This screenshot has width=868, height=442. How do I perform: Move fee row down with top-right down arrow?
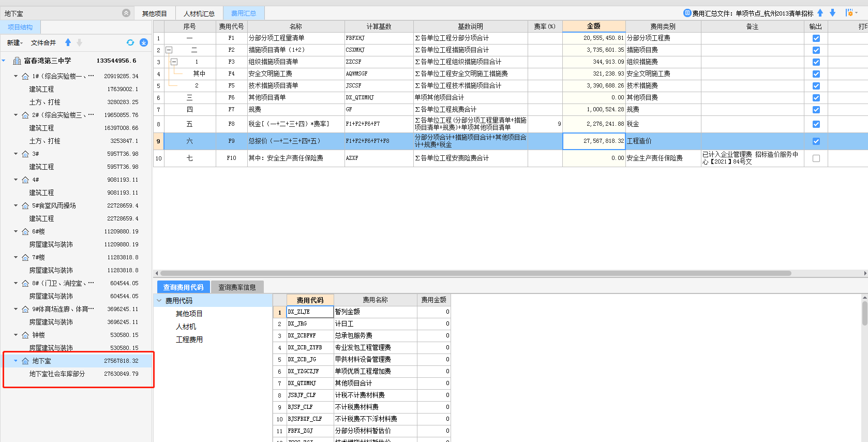(x=832, y=13)
